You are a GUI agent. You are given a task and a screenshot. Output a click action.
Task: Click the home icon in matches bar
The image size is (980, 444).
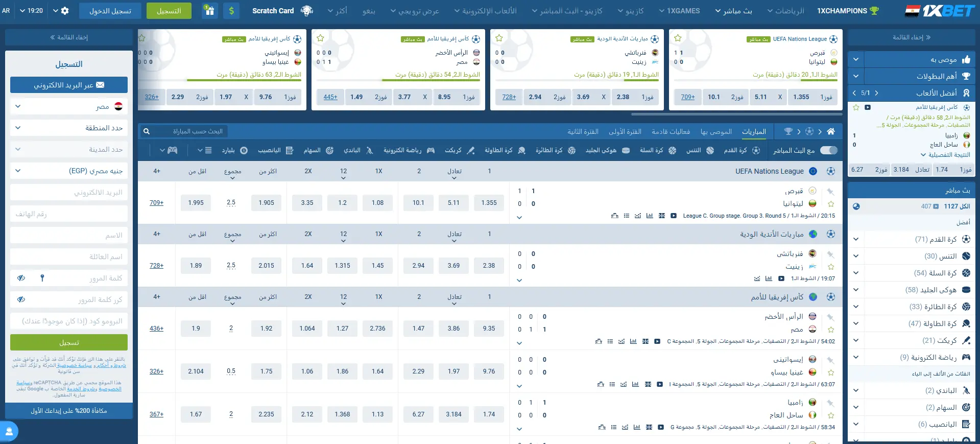tap(831, 131)
